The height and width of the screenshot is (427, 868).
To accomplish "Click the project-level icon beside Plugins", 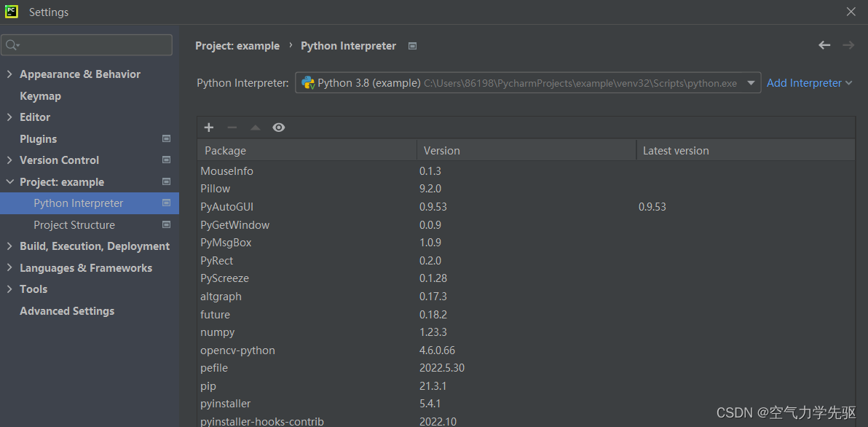I will coord(166,138).
